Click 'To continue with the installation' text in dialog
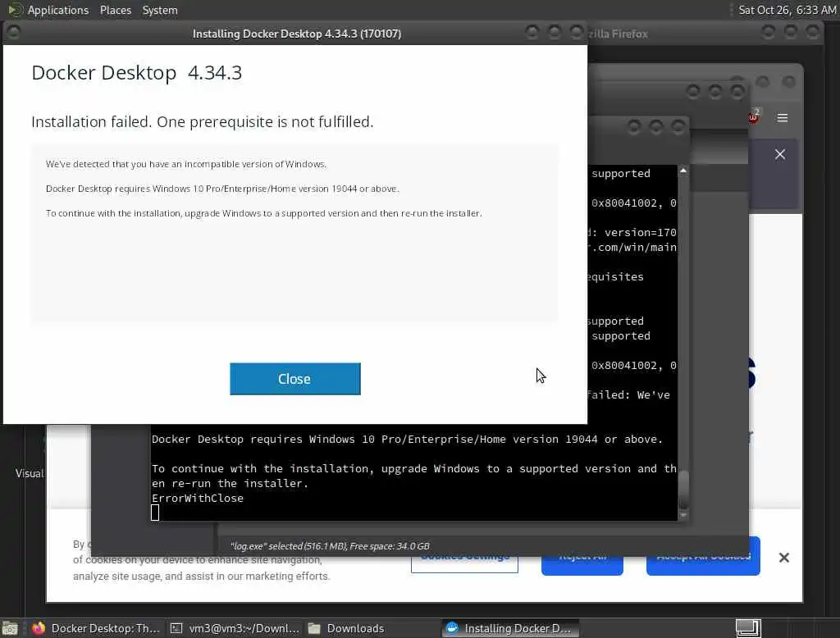Screen dimensions: 840x638 click(x=264, y=213)
